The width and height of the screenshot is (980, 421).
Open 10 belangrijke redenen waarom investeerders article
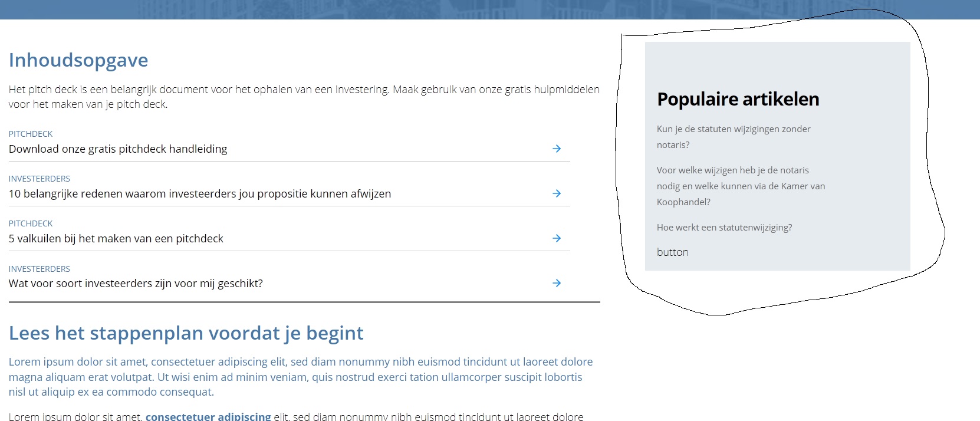click(x=200, y=194)
